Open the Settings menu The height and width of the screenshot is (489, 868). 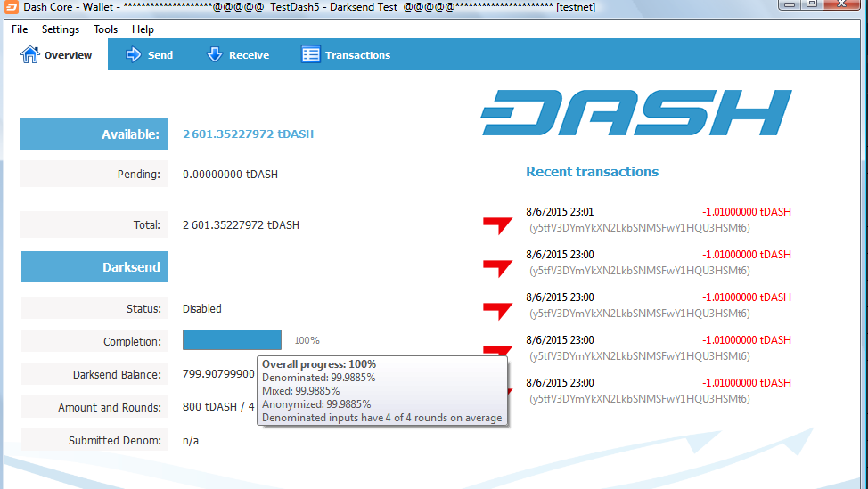pos(61,29)
